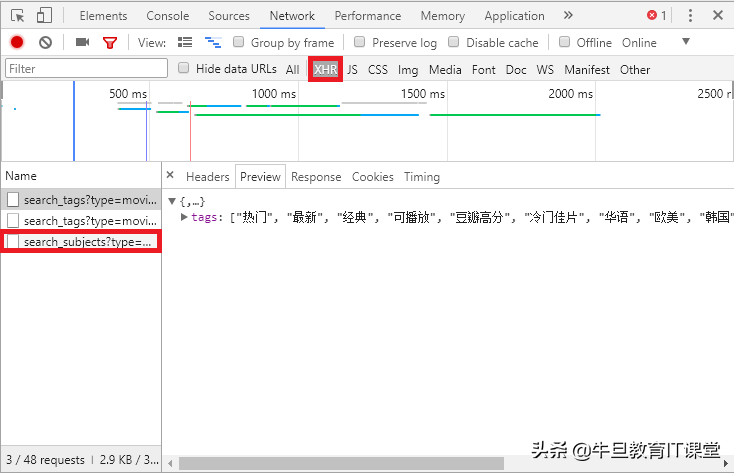Toggle the device toolbar icon
Viewport: 734px width, 473px height.
tap(44, 15)
